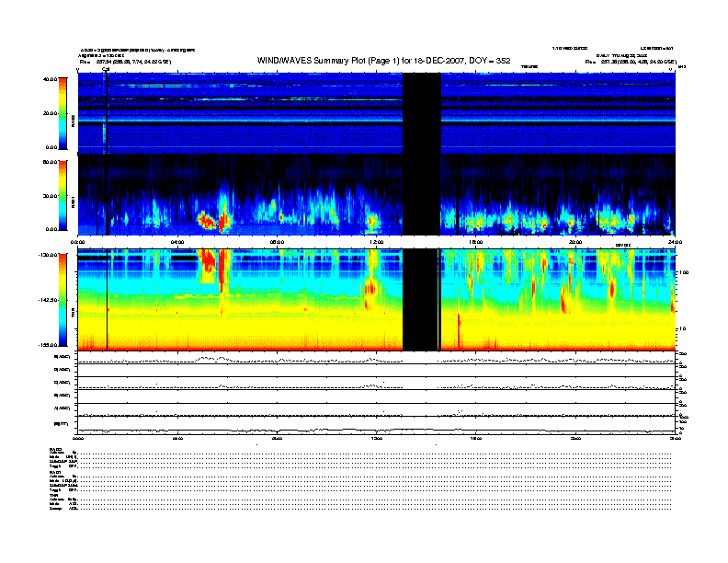This screenshot has width=728, height=563.
Task: Click the RAD2 spectrogram color scale bar
Action: pyautogui.click(x=63, y=113)
